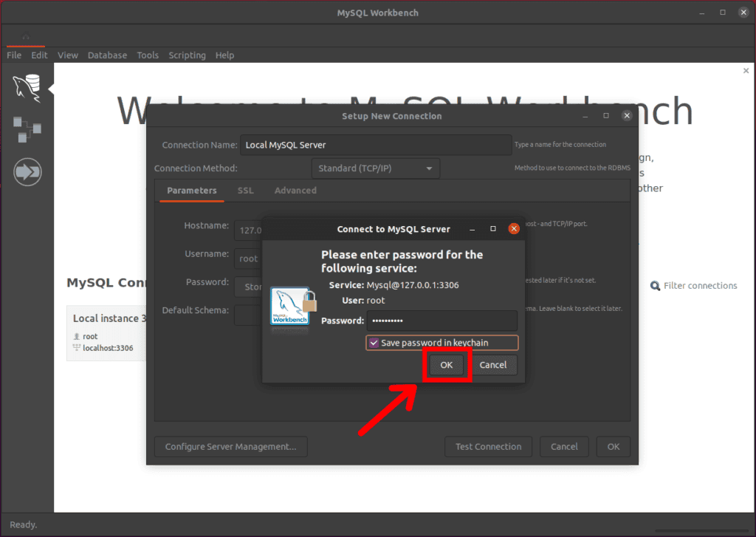Click the Username field containing root

tap(248, 259)
